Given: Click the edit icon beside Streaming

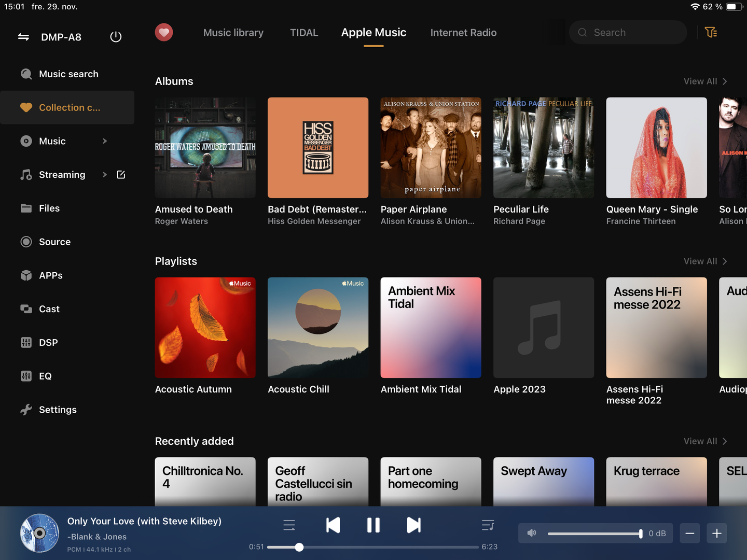Looking at the screenshot, I should click(121, 175).
